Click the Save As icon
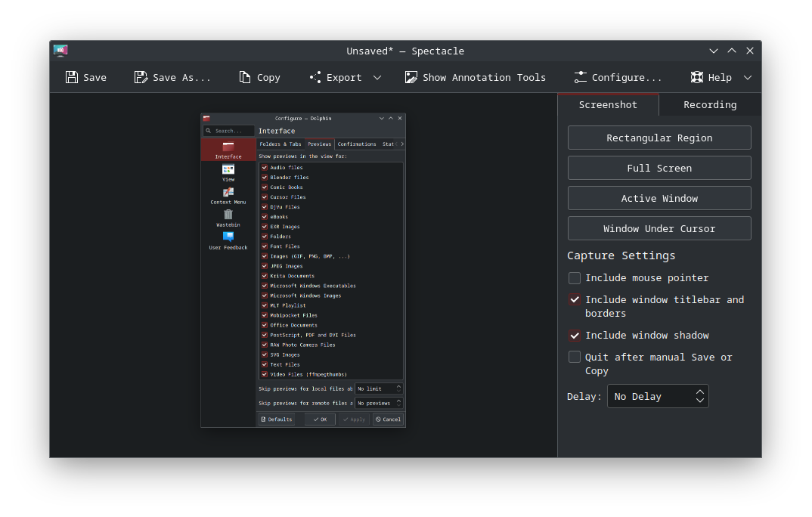The image size is (812, 517). pos(141,78)
